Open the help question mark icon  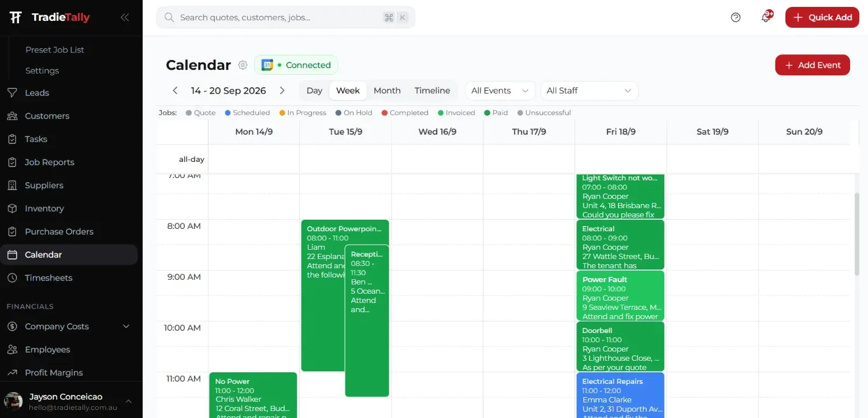pyautogui.click(x=736, y=17)
